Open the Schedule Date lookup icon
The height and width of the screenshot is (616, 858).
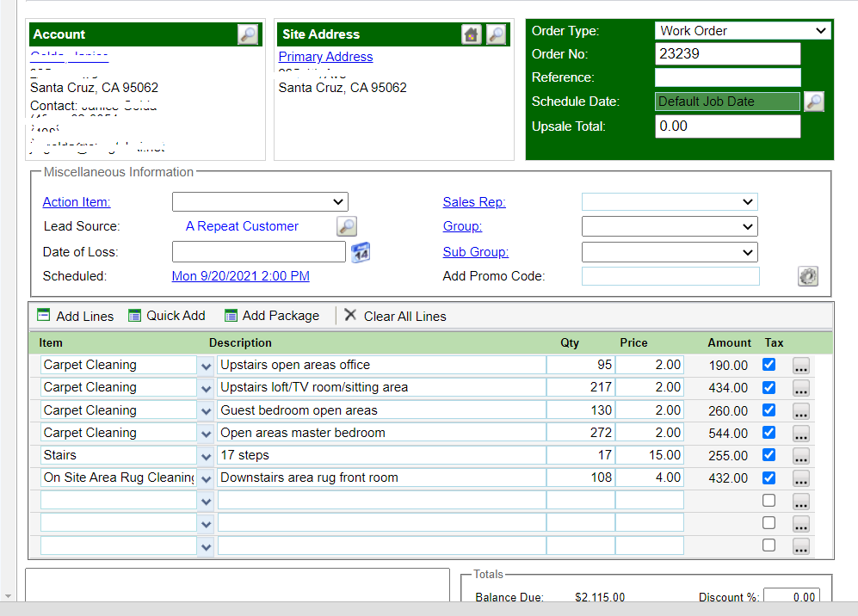(x=813, y=102)
